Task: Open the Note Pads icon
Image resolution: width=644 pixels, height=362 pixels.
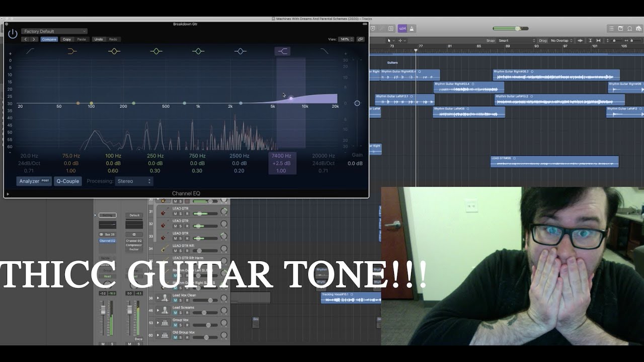Action: (x=620, y=29)
